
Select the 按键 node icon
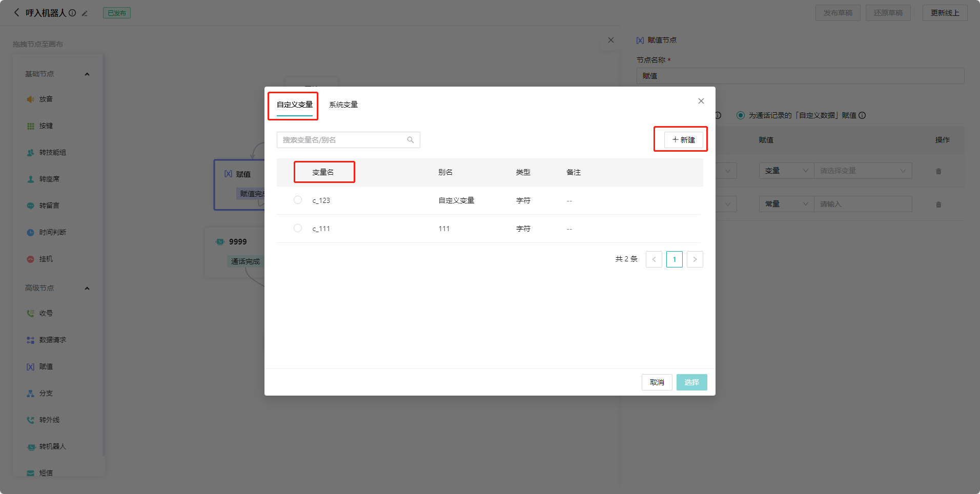[x=31, y=126]
